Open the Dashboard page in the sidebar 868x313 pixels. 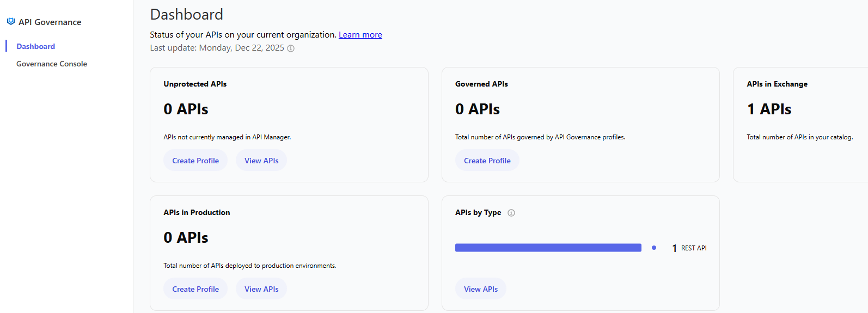pyautogui.click(x=35, y=46)
